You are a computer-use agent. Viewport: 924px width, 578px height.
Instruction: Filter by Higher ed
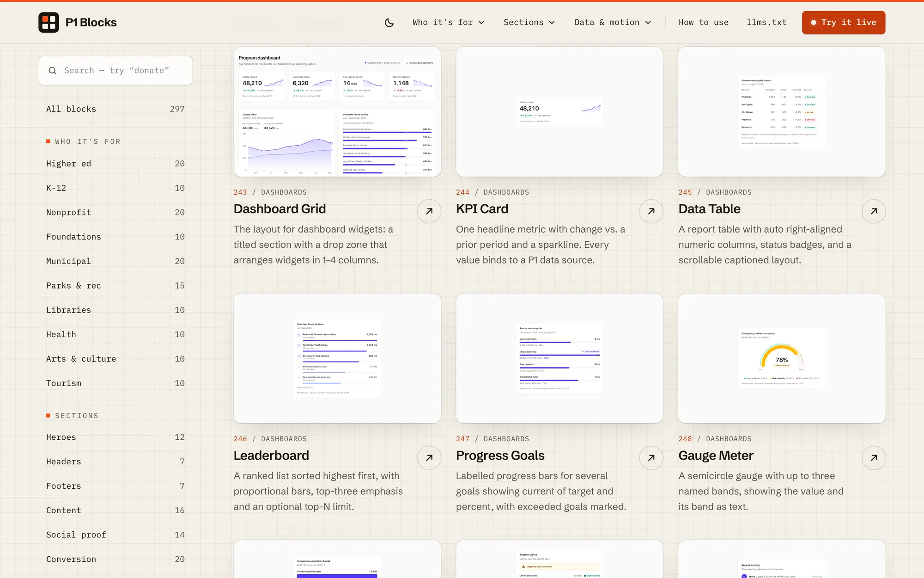(x=115, y=164)
